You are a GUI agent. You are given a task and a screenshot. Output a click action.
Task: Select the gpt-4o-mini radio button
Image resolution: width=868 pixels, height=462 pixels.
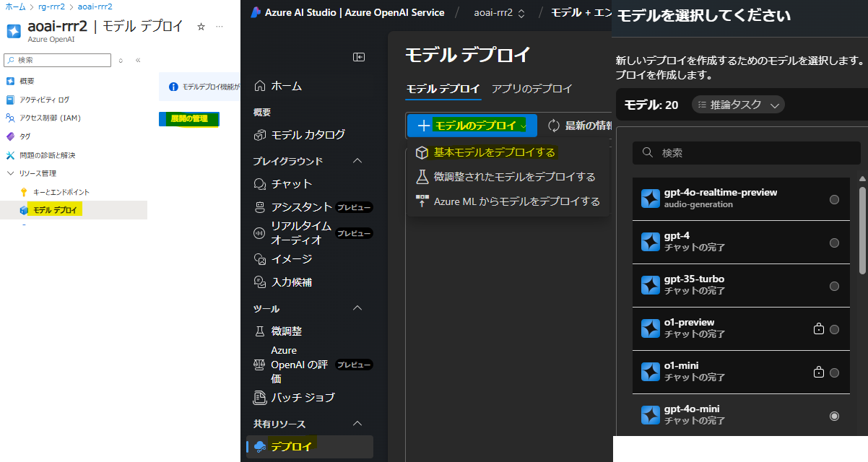(x=835, y=416)
